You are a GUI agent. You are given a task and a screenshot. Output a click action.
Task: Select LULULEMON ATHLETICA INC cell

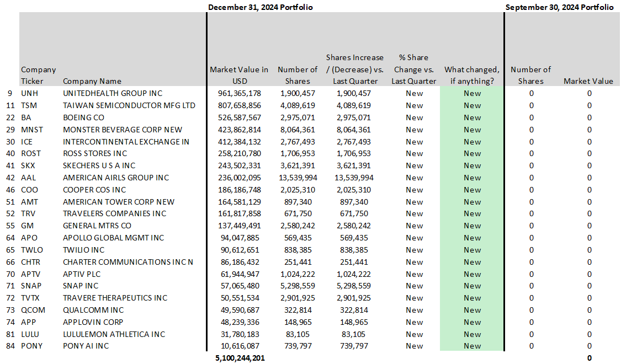point(114,334)
